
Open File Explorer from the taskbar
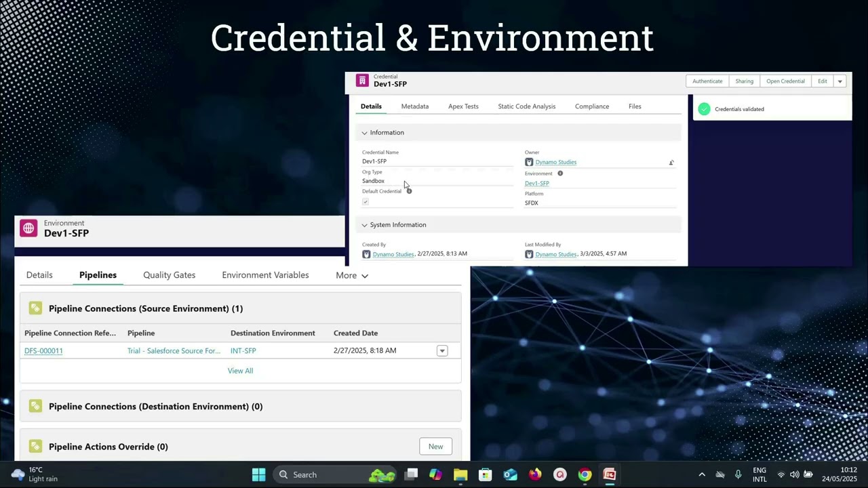460,474
